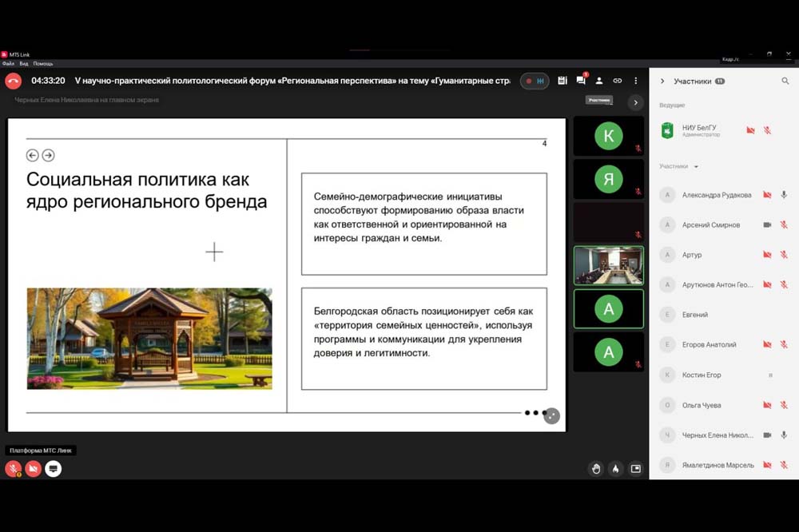Open the Помощь menu

[43, 63]
